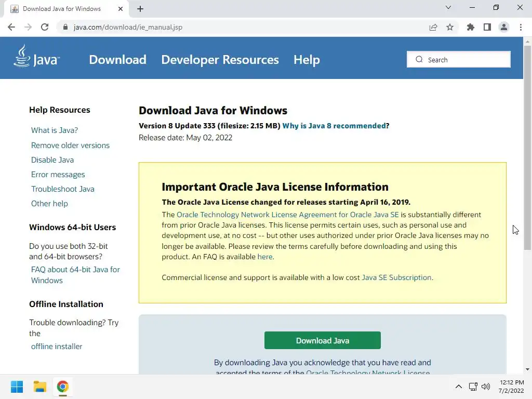
Task: Open the Developer Resources menu
Action: click(220, 60)
